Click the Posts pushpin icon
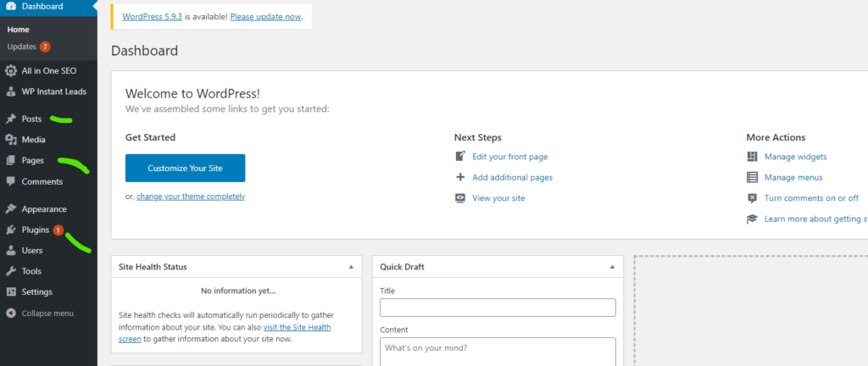Screen dimensions: 868x366 10,119
